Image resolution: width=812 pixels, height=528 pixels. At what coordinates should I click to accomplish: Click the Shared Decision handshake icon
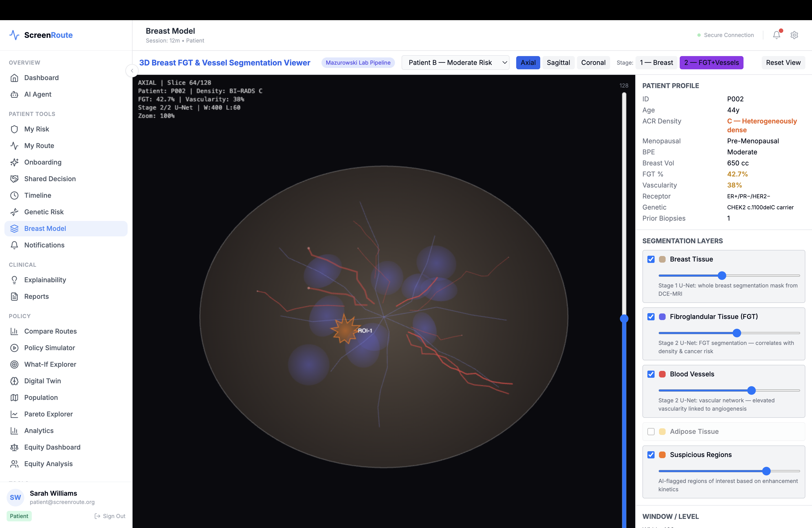[14, 179]
